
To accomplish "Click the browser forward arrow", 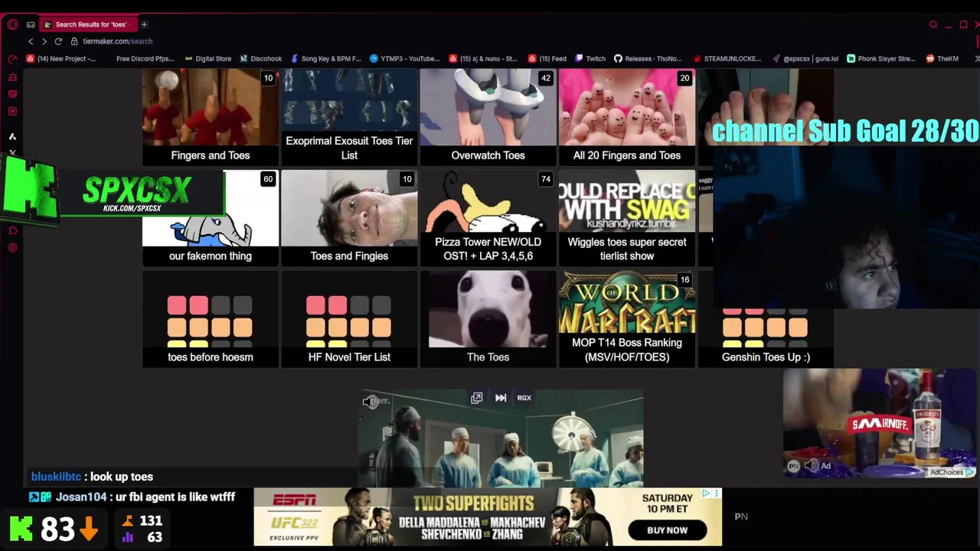I will tap(44, 41).
